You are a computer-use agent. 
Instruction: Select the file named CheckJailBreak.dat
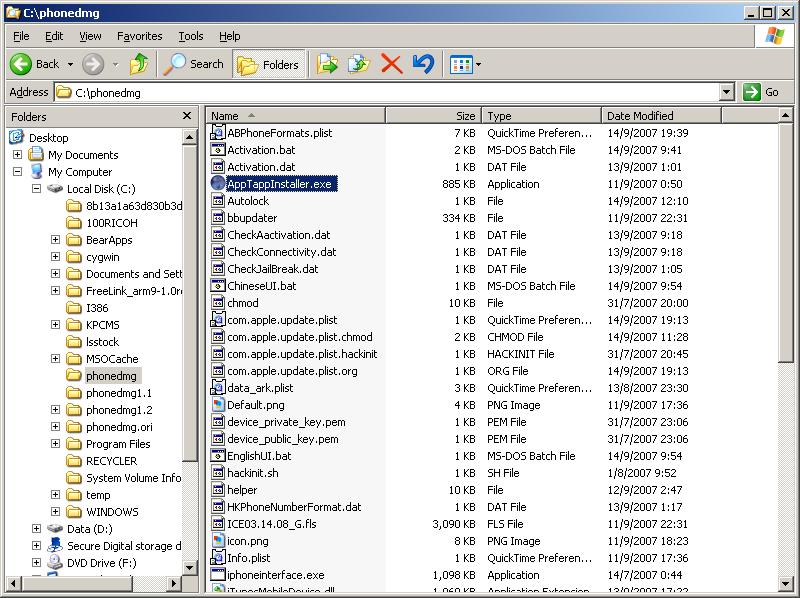(x=272, y=269)
